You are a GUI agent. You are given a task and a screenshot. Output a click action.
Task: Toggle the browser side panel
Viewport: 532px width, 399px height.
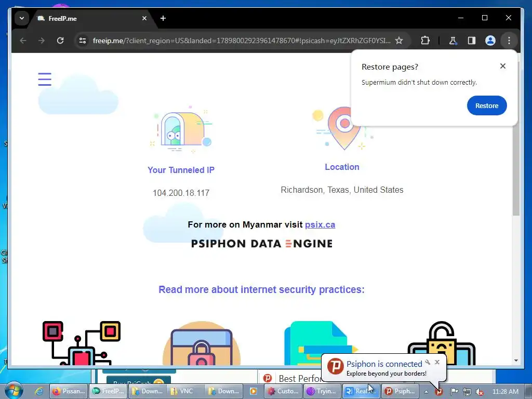pyautogui.click(x=472, y=41)
